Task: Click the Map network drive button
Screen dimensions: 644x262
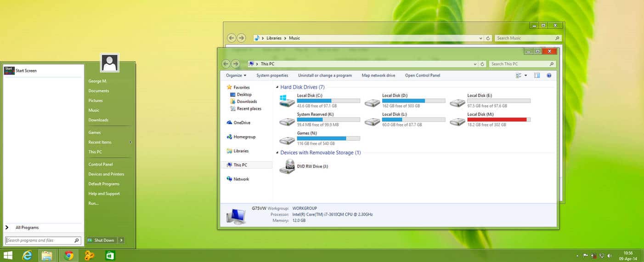Action: coord(378,75)
